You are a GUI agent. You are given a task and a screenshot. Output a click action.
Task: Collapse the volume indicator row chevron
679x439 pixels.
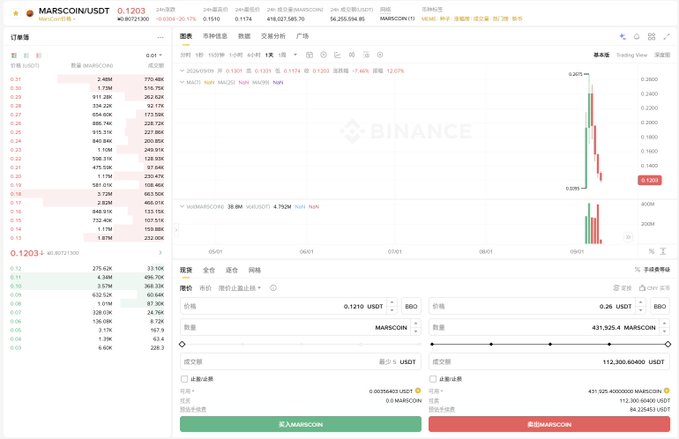click(x=182, y=207)
